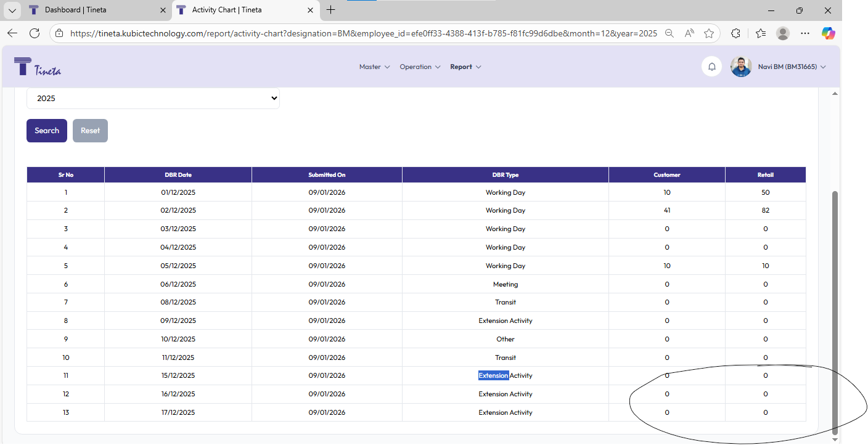Open browser Settings and more menu
Viewport: 868px width, 445px height.
coord(805,33)
